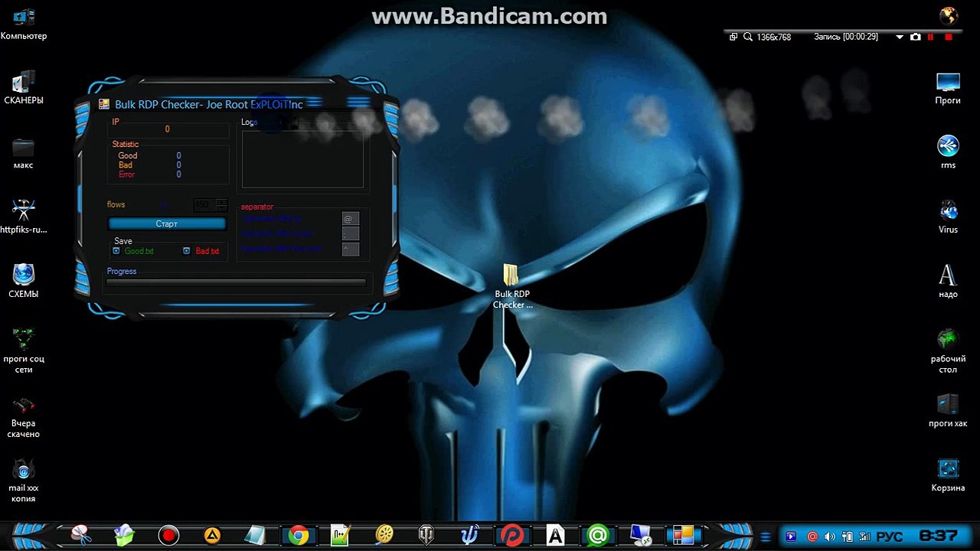Open the remote desktop app in the taskbar
The image size is (980, 551).
(x=641, y=535)
